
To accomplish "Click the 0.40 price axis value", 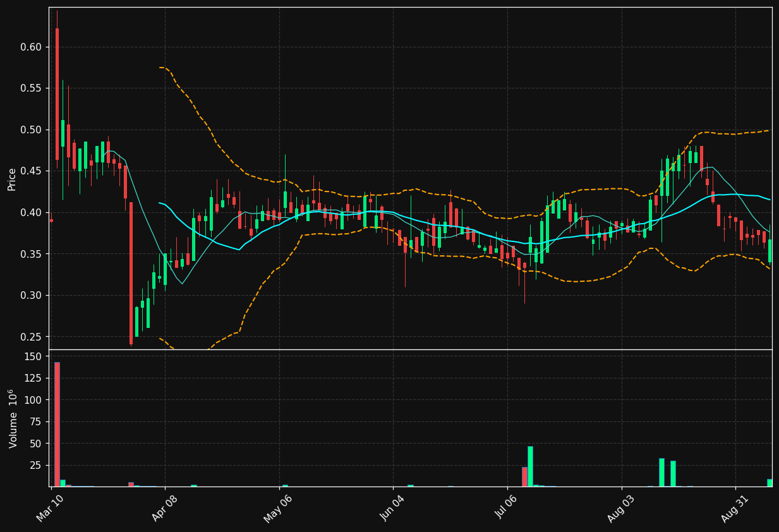I will tap(31, 213).
